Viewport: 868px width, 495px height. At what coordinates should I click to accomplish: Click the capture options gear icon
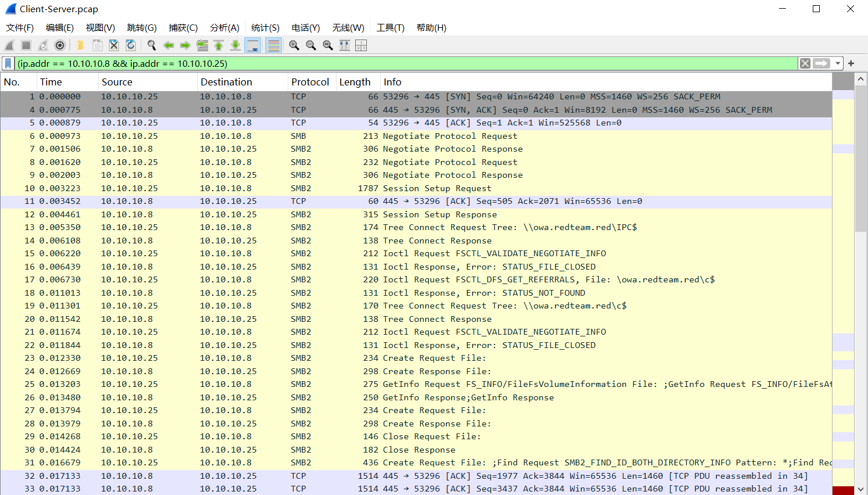[59, 45]
